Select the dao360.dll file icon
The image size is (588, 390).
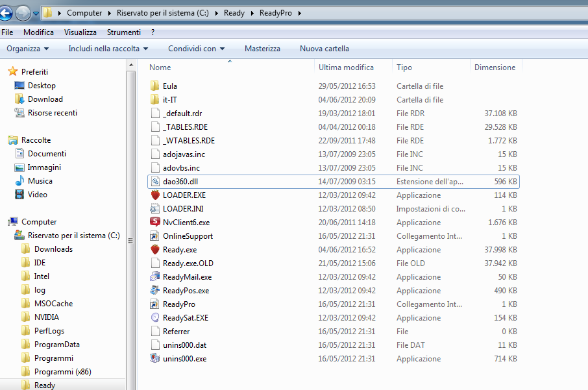[x=155, y=182]
